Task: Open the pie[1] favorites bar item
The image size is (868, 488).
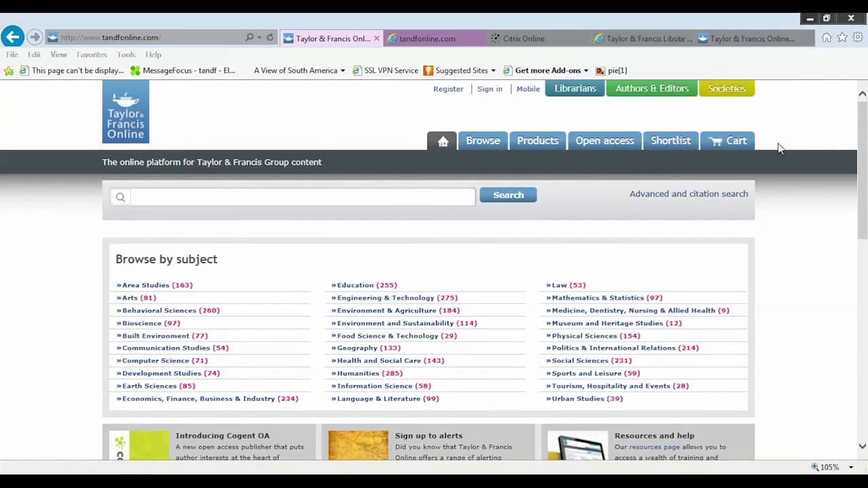Action: (611, 70)
